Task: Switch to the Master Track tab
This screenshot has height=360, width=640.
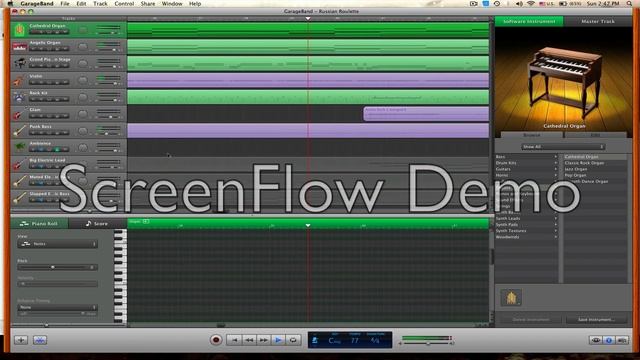Action: tap(598, 21)
